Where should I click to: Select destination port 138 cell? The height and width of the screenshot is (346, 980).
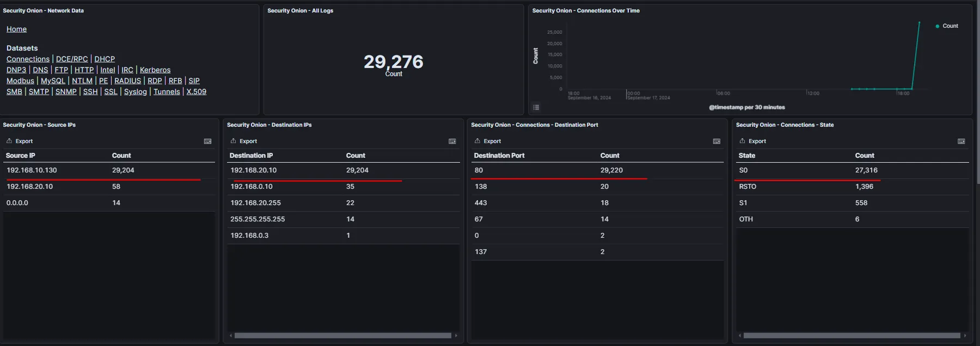481,187
